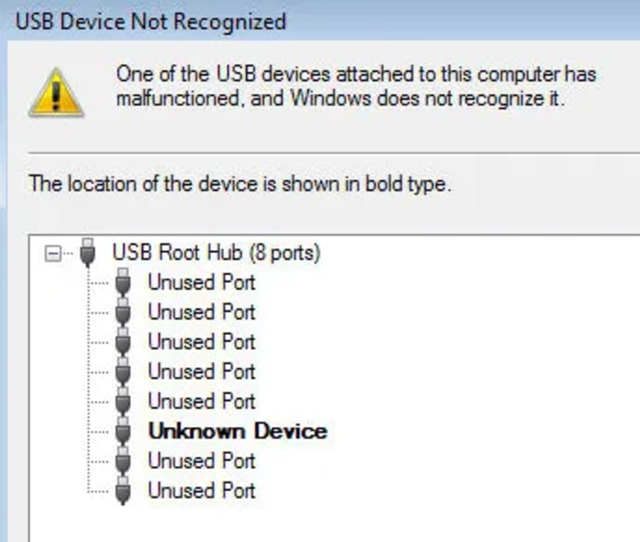Click the fourth Unused Port plug icon

[x=123, y=371]
